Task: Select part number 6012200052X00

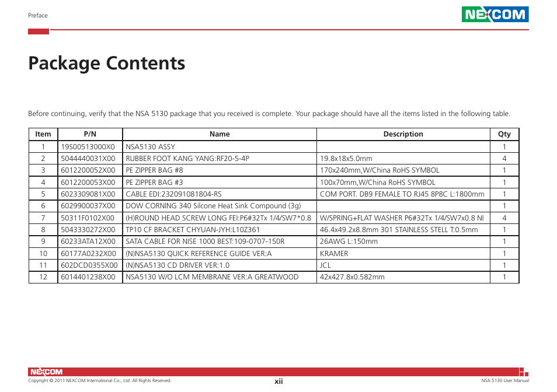Action: (88, 170)
